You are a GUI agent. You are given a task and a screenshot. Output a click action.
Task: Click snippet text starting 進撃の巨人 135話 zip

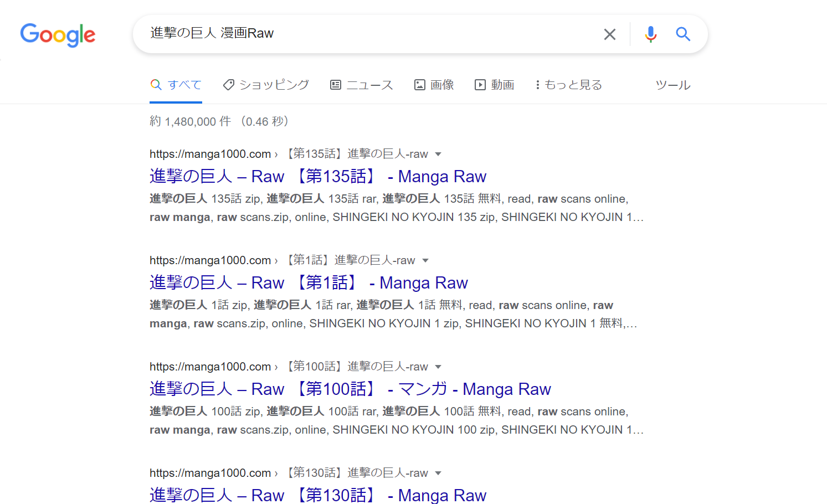point(397,208)
